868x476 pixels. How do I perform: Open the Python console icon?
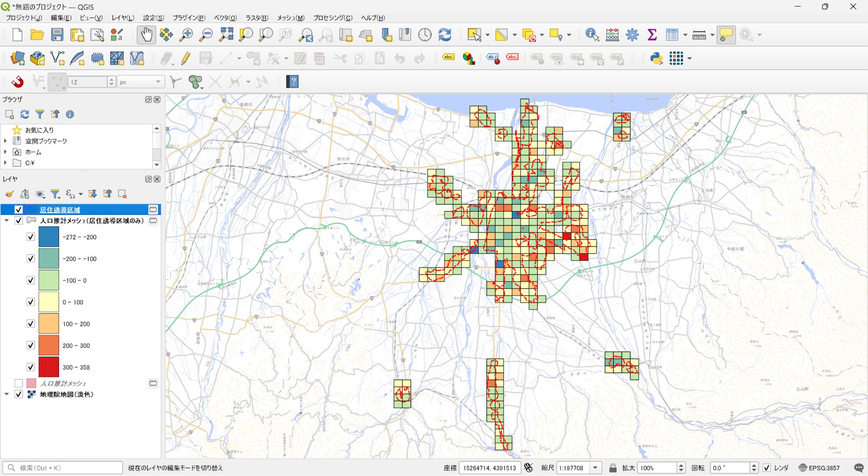click(x=656, y=58)
